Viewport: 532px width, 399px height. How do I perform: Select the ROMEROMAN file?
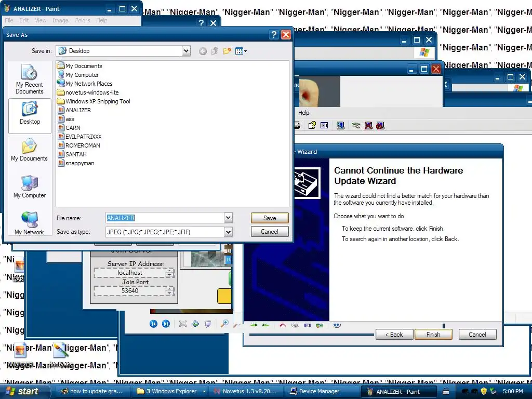pyautogui.click(x=79, y=145)
